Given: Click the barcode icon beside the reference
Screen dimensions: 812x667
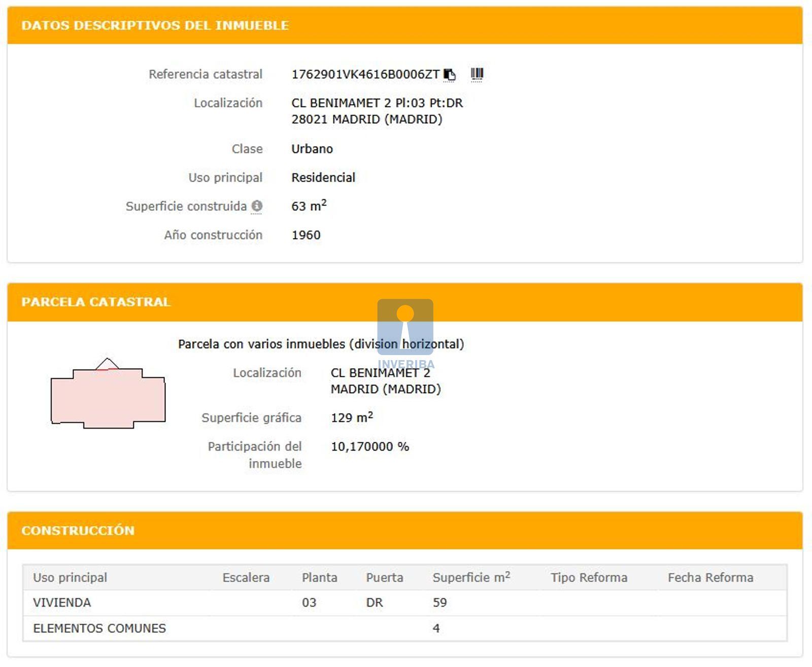Looking at the screenshot, I should click(x=477, y=75).
